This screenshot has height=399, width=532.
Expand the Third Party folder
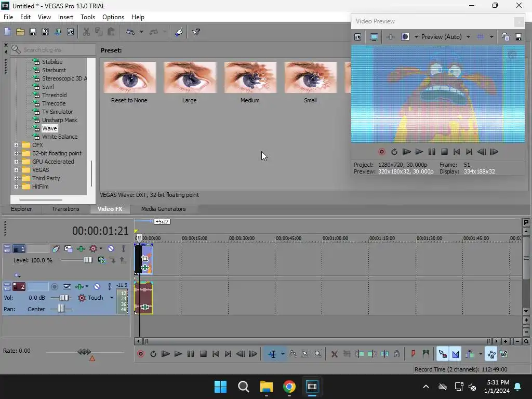(16, 178)
